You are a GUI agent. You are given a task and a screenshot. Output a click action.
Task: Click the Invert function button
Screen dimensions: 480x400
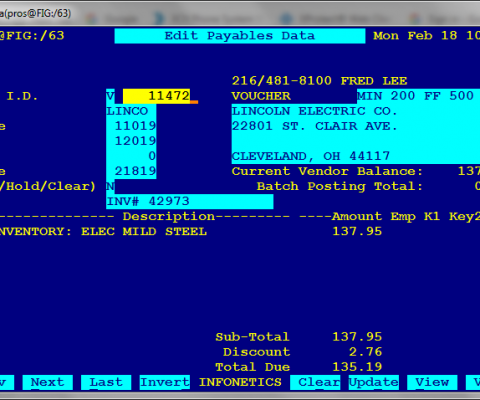point(165,382)
